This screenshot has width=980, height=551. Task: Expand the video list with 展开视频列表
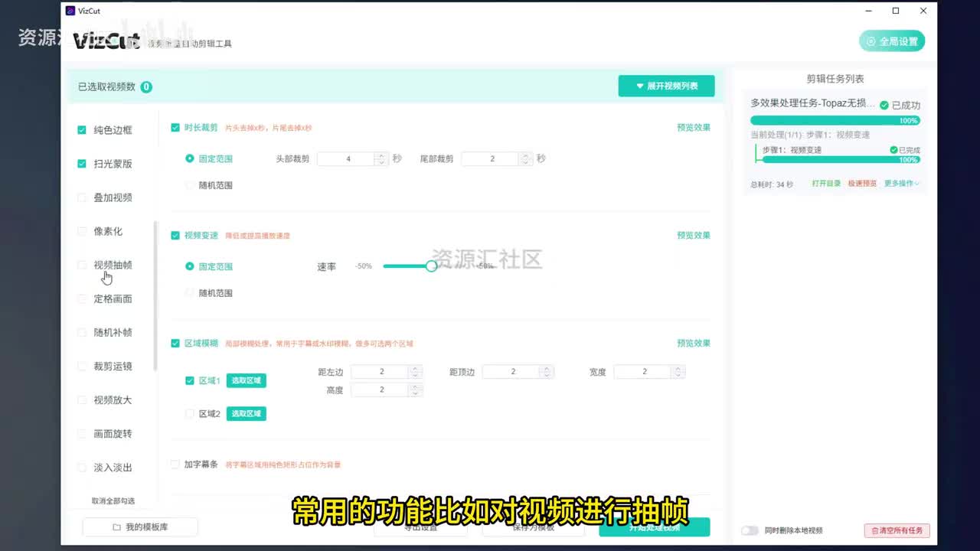(x=666, y=86)
